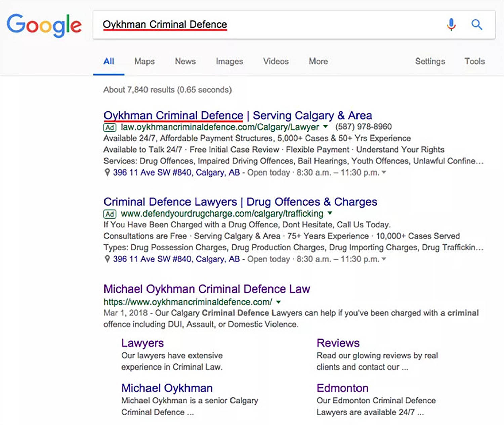Image resolution: width=504 pixels, height=425 pixels.
Task: Click the location pin beside the Oykhman ad address
Action: tap(107, 172)
